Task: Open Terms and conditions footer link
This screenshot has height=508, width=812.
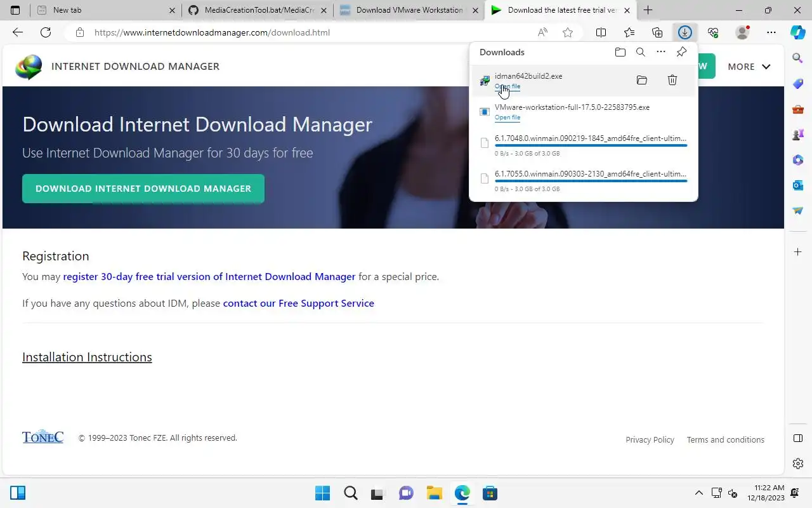Action: [726, 439]
